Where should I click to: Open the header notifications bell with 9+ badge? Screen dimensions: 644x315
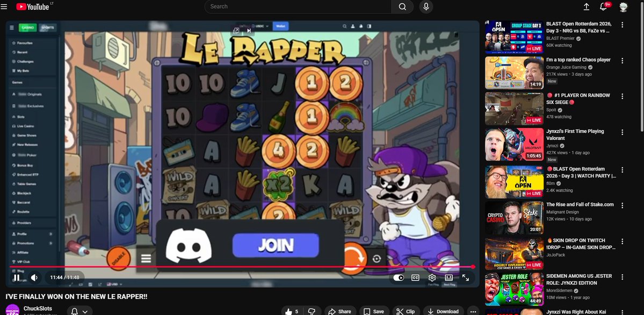(x=604, y=6)
